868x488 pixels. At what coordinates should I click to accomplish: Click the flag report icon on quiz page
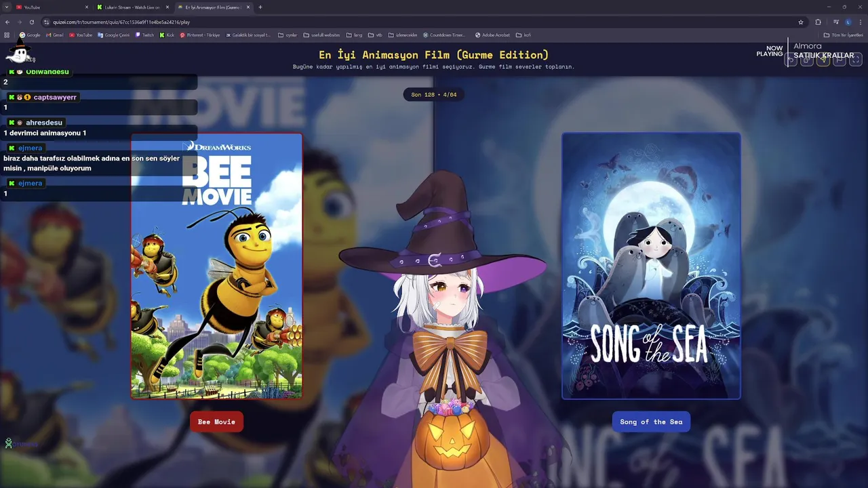coord(840,60)
